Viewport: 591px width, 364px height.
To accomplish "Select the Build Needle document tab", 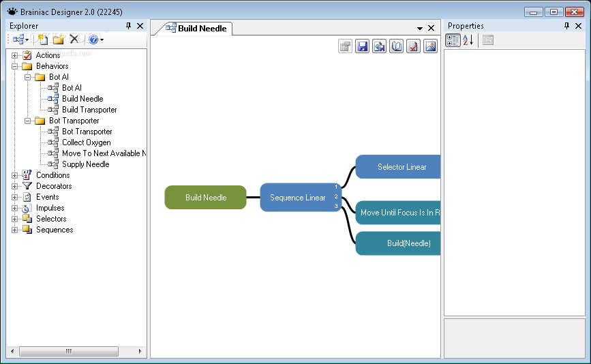I will click(x=196, y=28).
